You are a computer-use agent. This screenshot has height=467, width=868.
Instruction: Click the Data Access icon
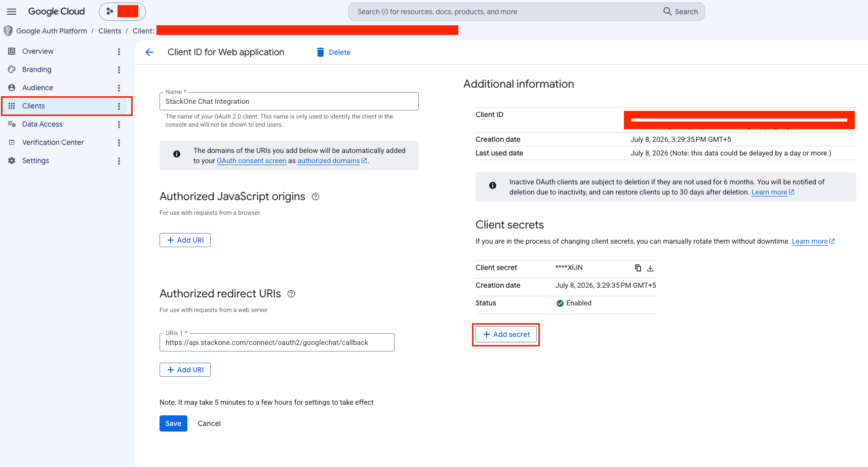point(12,124)
